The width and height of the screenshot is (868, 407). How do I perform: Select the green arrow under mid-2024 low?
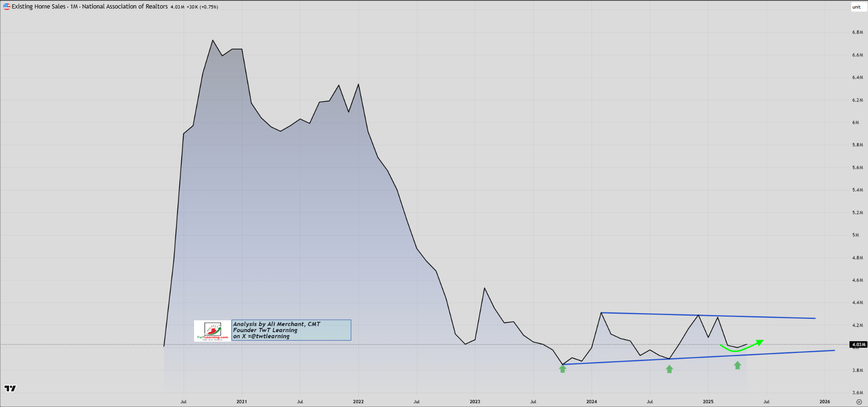[669, 369]
